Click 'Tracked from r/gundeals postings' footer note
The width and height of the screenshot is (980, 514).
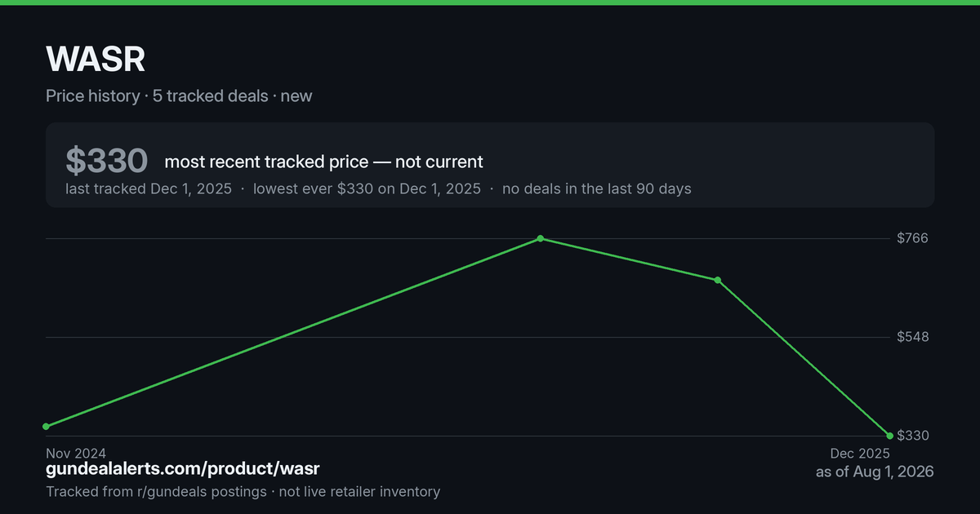[155, 491]
